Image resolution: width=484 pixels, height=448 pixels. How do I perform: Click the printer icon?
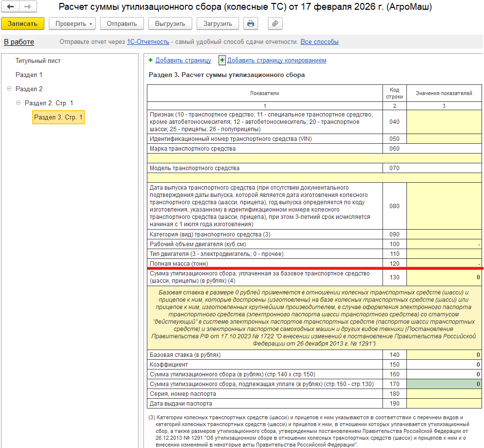tap(251, 23)
